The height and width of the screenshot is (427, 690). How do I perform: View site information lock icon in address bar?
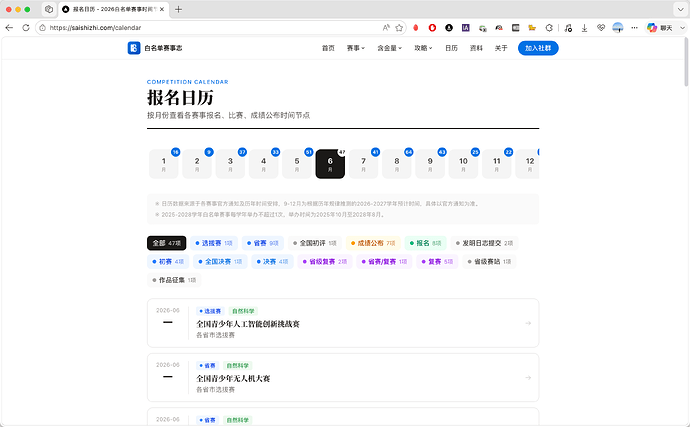[x=43, y=28]
